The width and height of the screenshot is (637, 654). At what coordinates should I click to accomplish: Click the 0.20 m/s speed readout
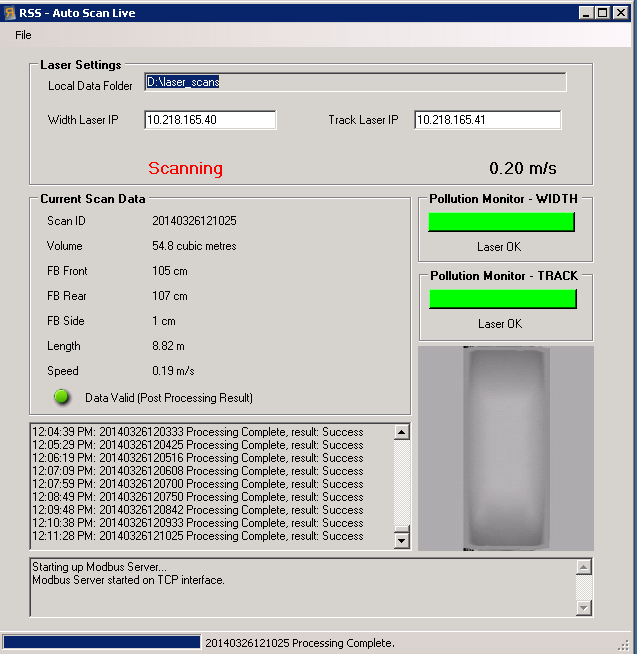point(523,169)
